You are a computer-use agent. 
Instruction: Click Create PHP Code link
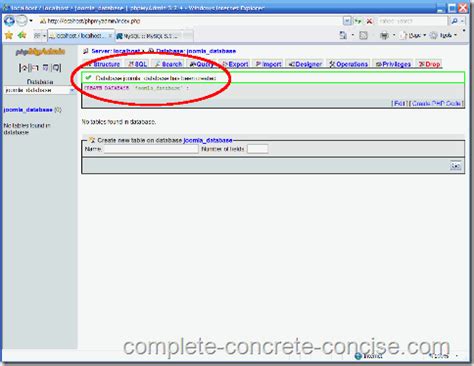click(x=436, y=103)
